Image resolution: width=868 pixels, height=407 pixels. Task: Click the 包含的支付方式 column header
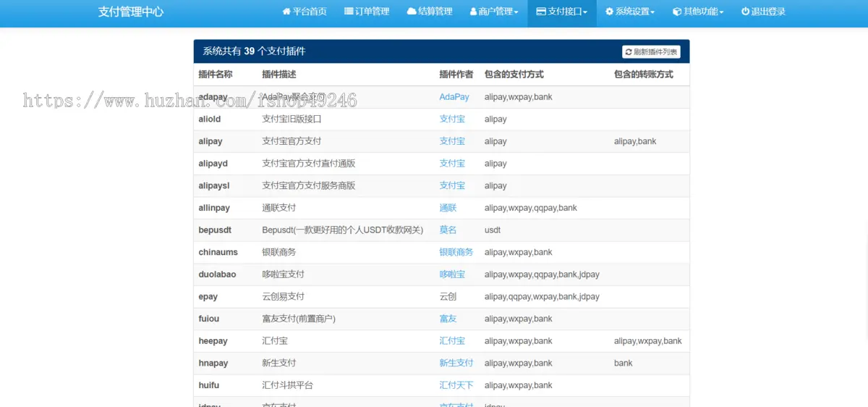[x=514, y=75]
